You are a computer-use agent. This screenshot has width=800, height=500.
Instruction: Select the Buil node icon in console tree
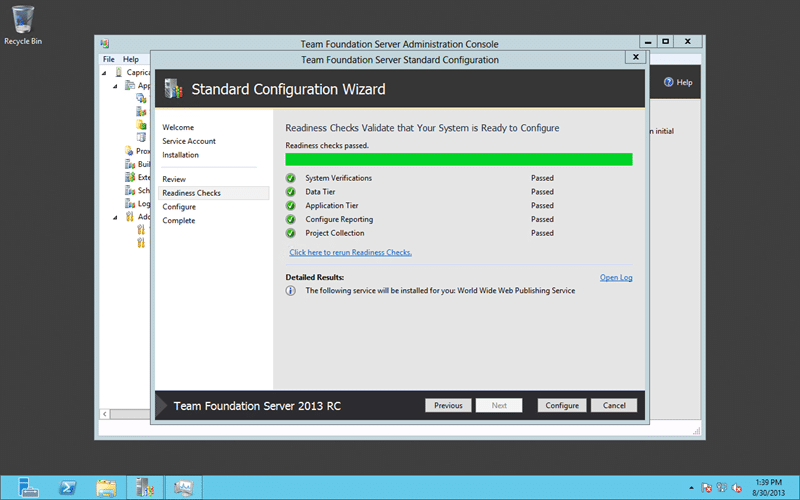130,164
